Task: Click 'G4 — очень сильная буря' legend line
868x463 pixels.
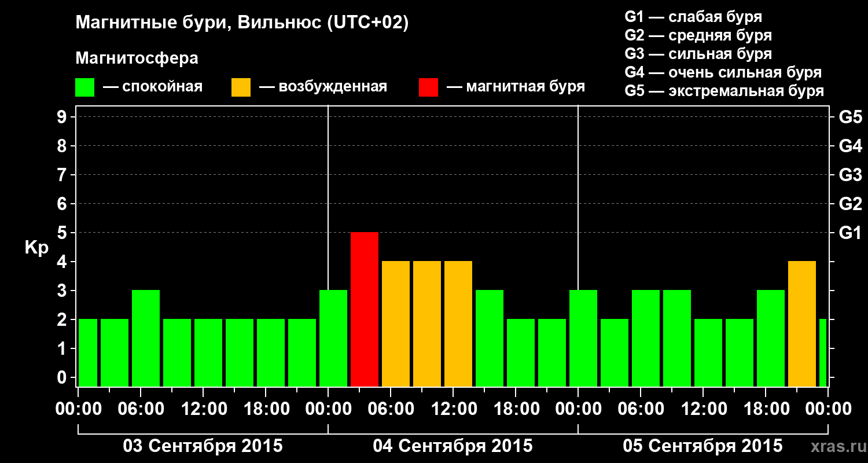Action: pyautogui.click(x=723, y=72)
